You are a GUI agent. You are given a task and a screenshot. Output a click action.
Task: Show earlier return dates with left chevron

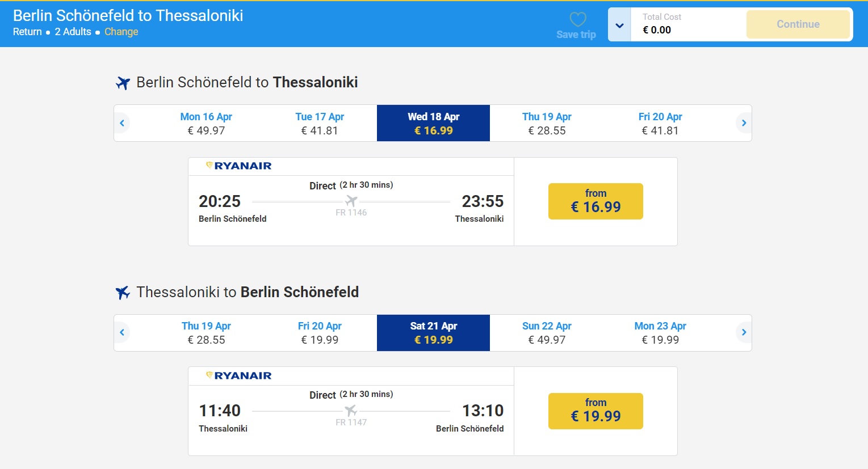point(122,332)
